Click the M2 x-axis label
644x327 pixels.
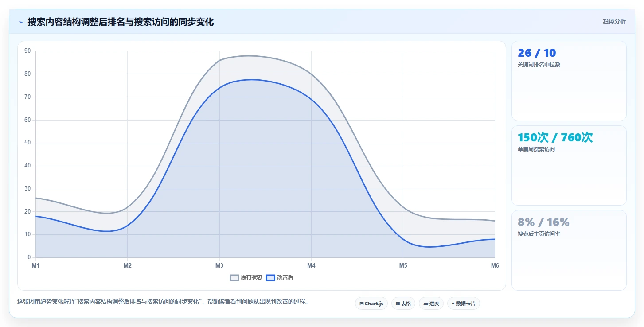tap(127, 265)
